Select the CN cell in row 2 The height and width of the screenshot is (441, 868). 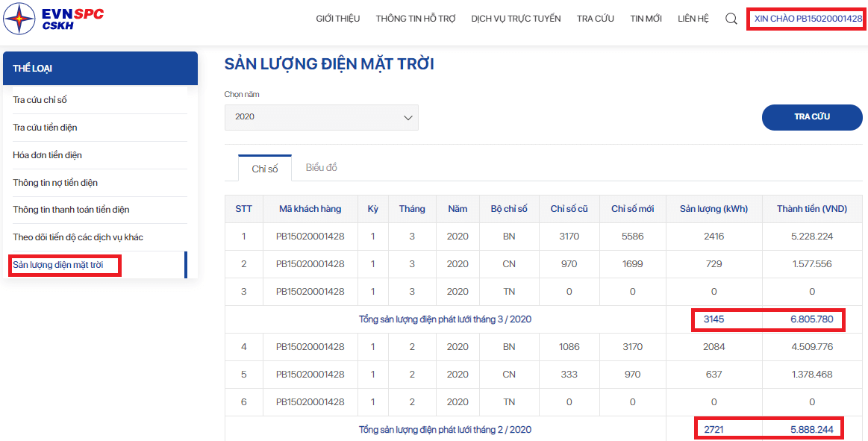pos(509,264)
